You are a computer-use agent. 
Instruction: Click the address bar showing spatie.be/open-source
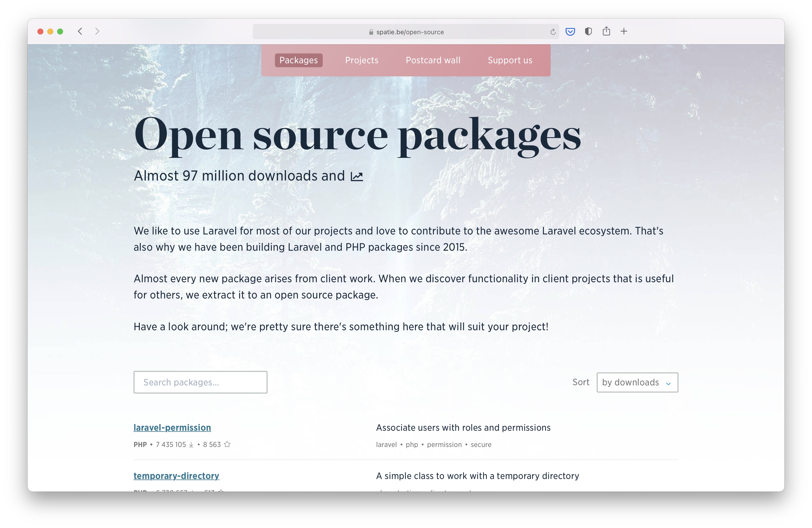click(406, 32)
